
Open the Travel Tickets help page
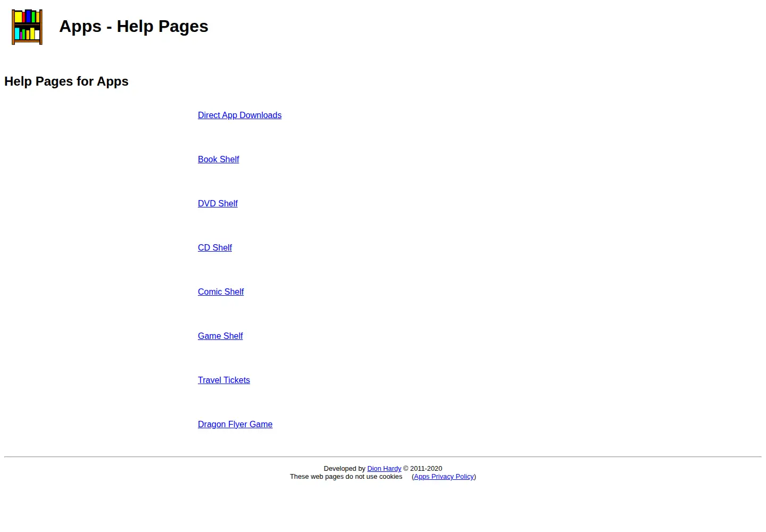tap(224, 380)
